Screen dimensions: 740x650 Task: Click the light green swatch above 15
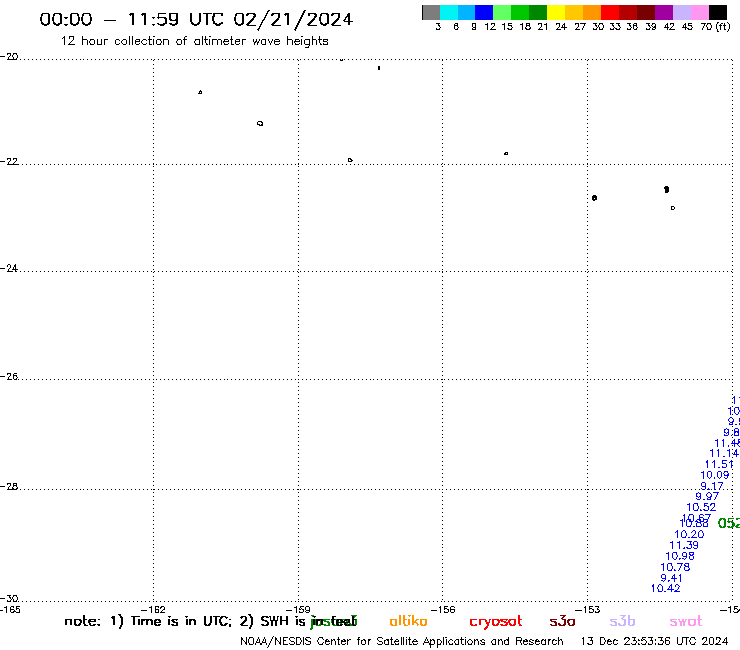point(502,12)
